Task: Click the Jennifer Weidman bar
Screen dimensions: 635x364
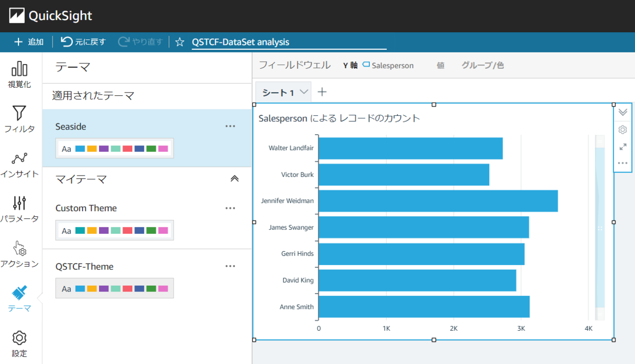Action: [x=438, y=201]
